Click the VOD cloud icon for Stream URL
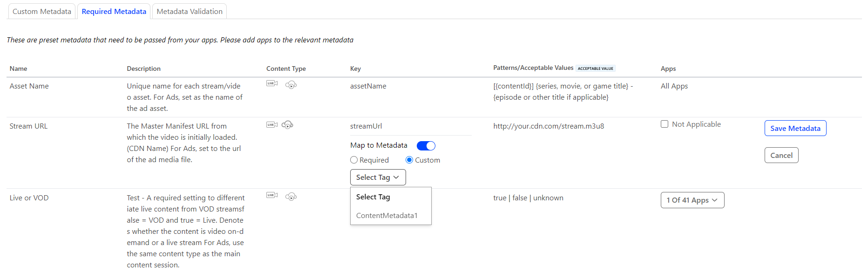The width and height of the screenshot is (868, 273). click(x=287, y=125)
